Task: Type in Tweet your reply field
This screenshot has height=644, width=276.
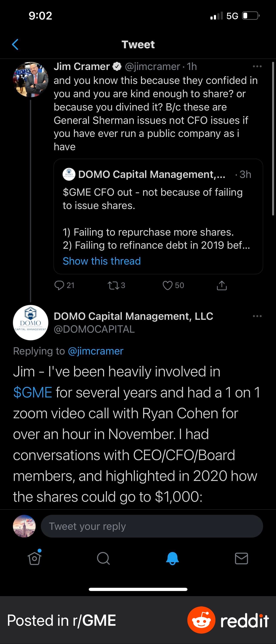Action: (x=152, y=526)
